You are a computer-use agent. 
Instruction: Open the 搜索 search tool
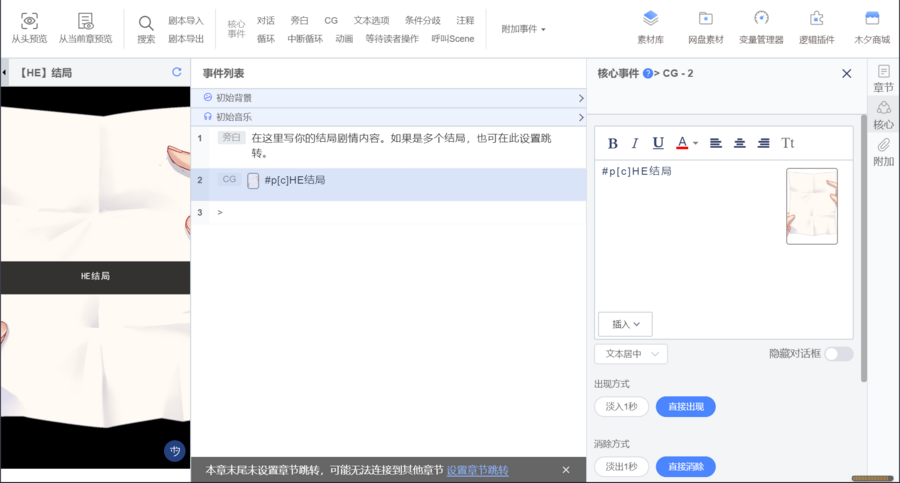[x=146, y=23]
